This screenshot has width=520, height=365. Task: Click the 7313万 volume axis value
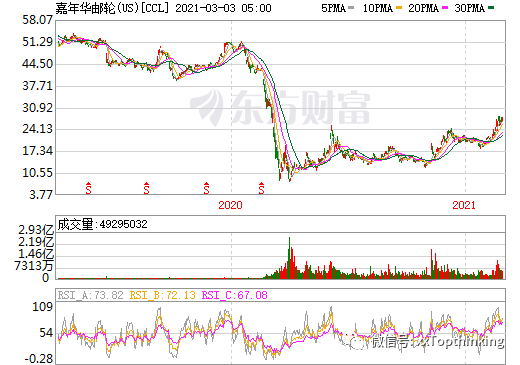coord(34,266)
